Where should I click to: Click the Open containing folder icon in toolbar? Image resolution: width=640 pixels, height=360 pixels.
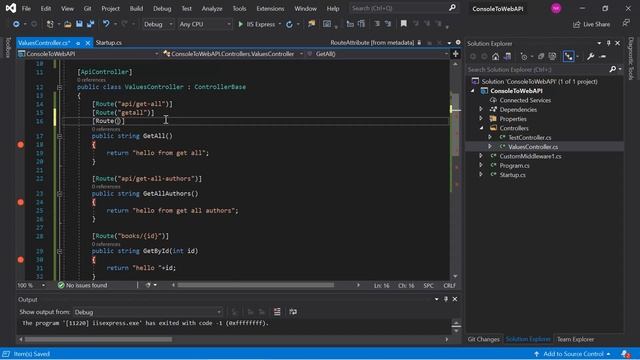pos(312,24)
